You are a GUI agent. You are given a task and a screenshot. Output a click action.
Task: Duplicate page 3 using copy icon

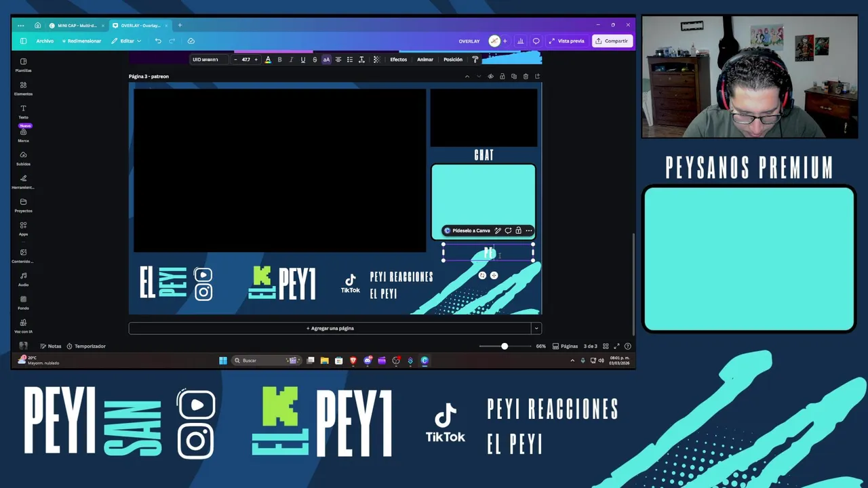pos(514,77)
